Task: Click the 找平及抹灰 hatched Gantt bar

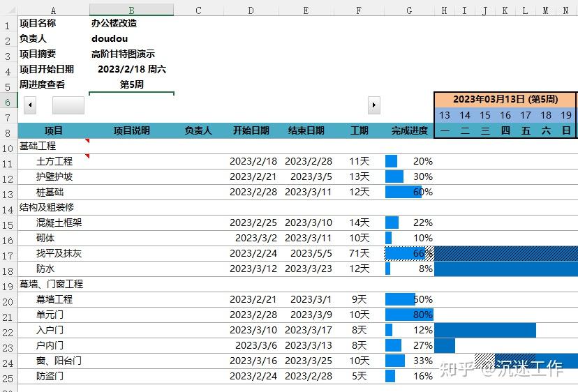Action: tap(507, 253)
